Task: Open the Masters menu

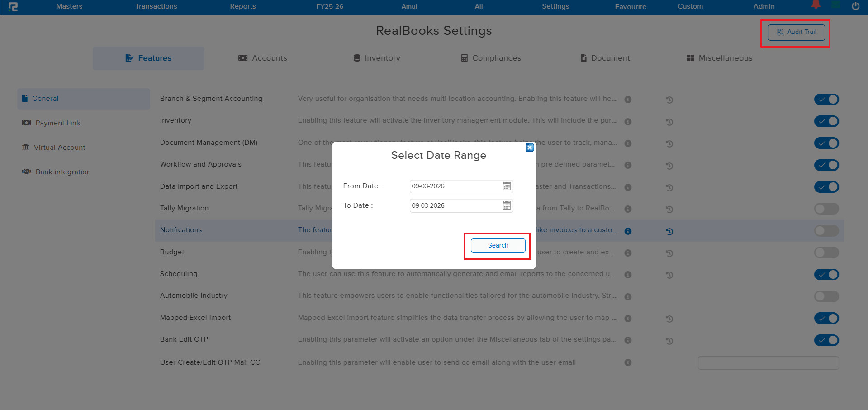Action: click(x=69, y=6)
